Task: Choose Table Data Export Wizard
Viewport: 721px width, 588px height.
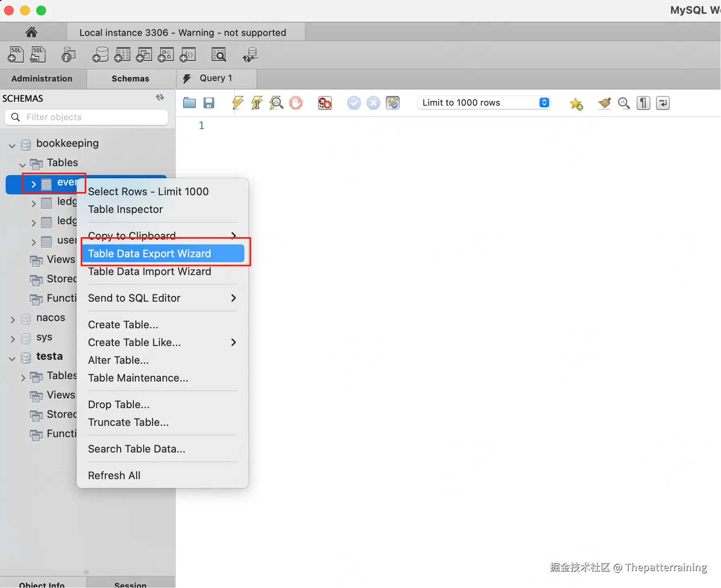Action: tap(163, 253)
